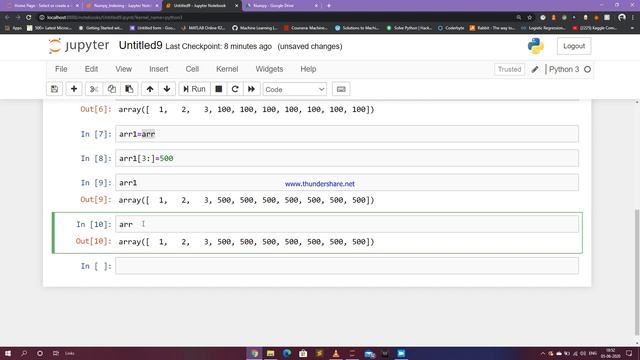Viewport: 640px width, 360px height.
Task: Open the browser profile avatar
Action: point(622,18)
